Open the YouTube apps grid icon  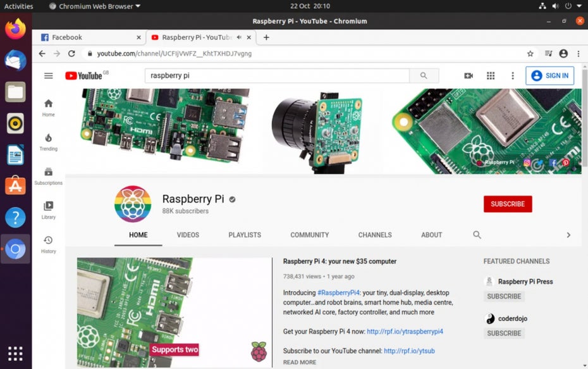(491, 76)
